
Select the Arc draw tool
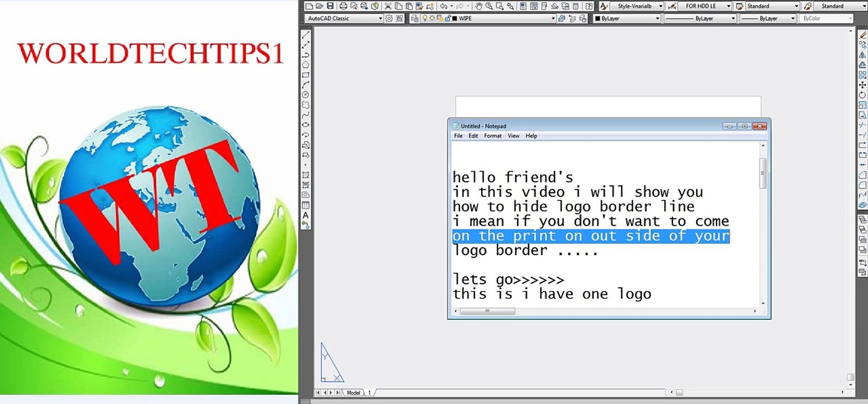pos(306,85)
